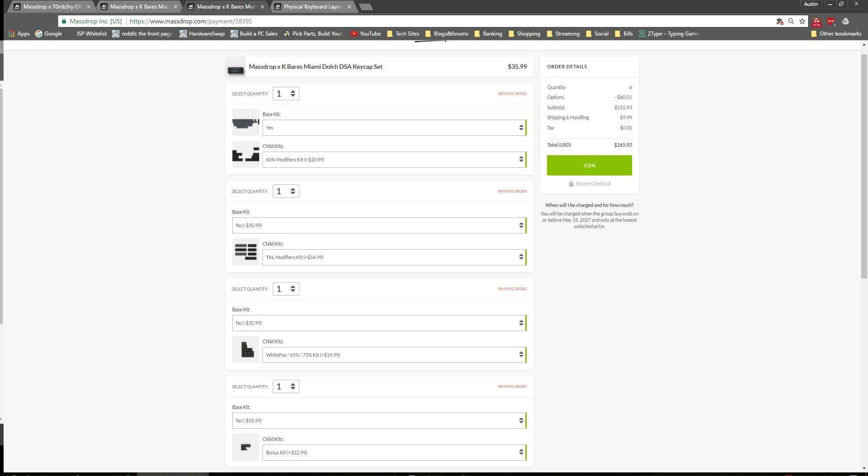The width and height of the screenshot is (868, 476).
Task: Expand the Bonus Kit child kits dropdown
Action: pos(393,453)
